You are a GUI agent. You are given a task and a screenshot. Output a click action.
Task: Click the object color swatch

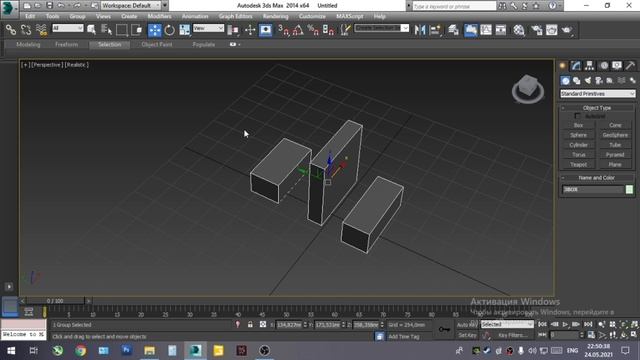[629, 189]
